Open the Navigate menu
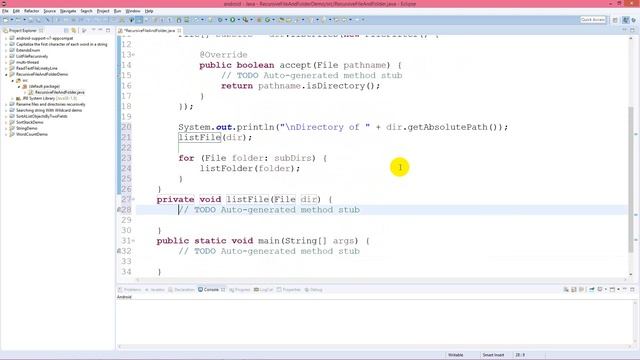This screenshot has width=640, height=360. click(x=68, y=11)
